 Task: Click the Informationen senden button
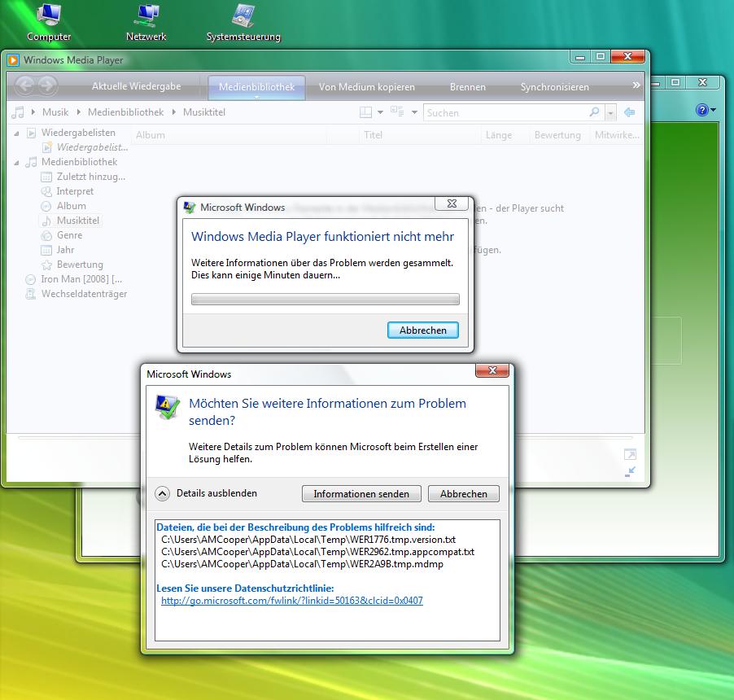point(361,493)
